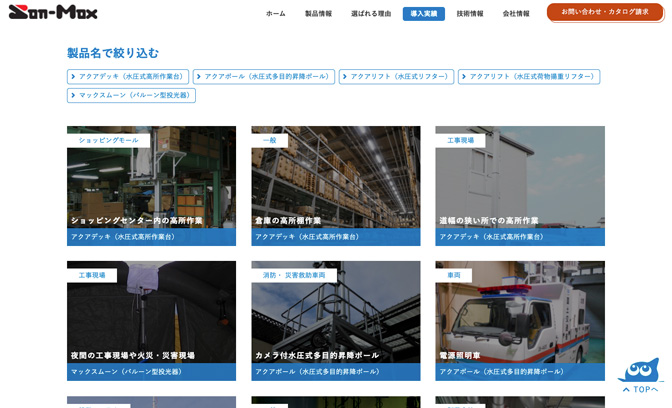The width and height of the screenshot is (672, 408).
Task: Click the ショッピングモール category tag
Action: 108,140
